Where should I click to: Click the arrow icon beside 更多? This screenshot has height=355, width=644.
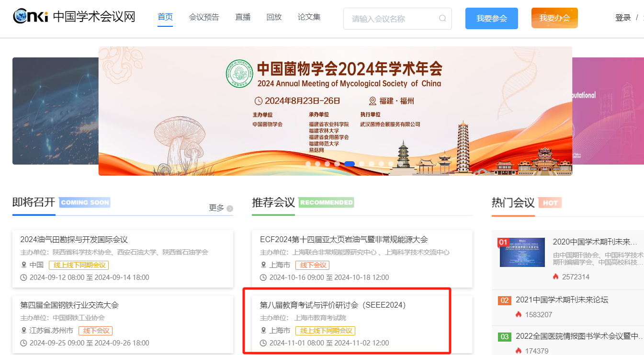pos(230,208)
